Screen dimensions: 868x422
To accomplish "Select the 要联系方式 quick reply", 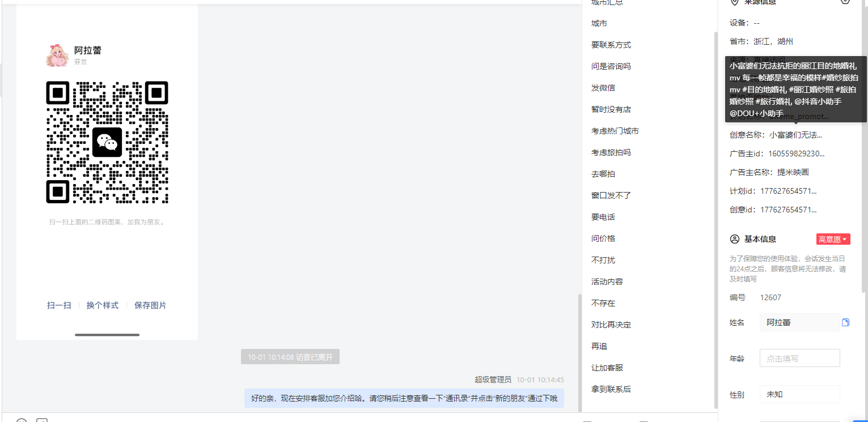I will (611, 45).
